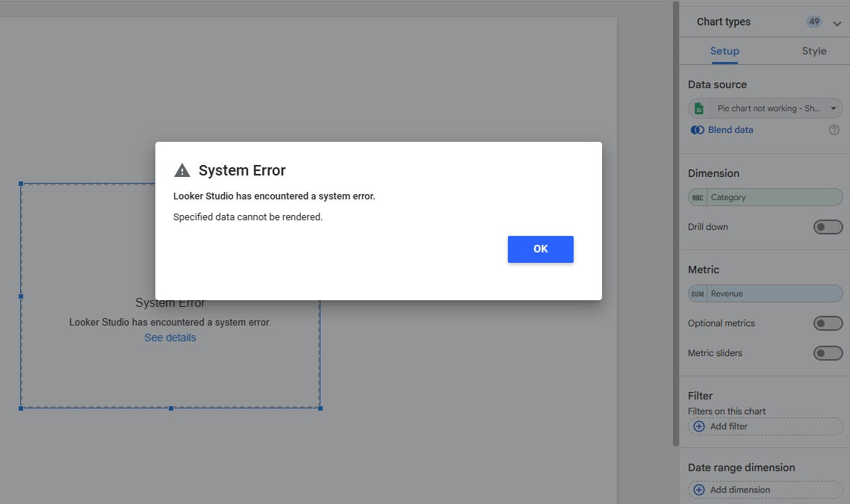Click the Chart types heading
The image size is (850, 504).
pos(724,22)
